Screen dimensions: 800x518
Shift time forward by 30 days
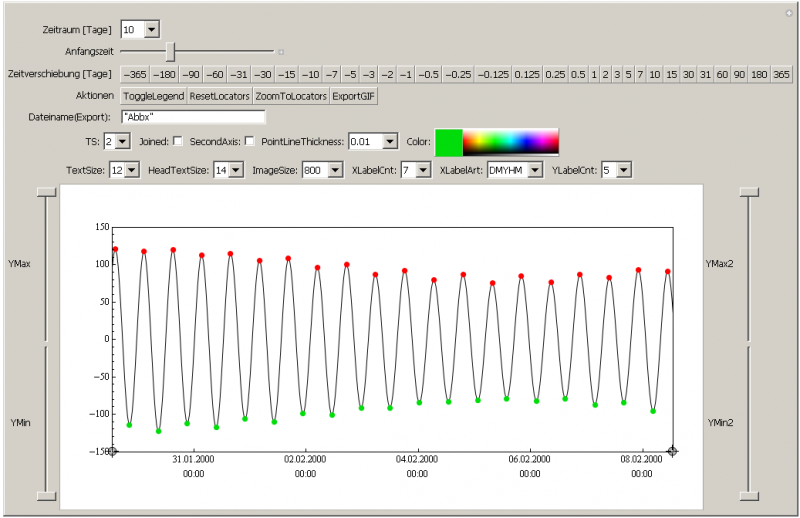(x=689, y=75)
